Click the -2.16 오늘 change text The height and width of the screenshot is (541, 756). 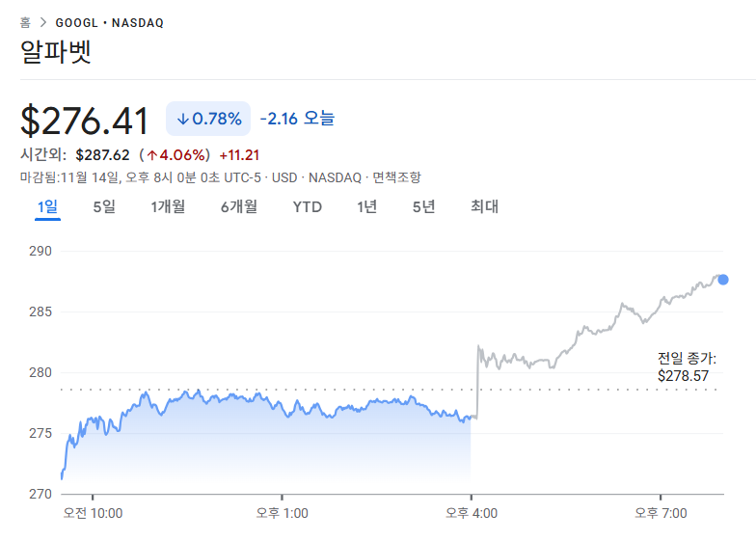click(297, 119)
